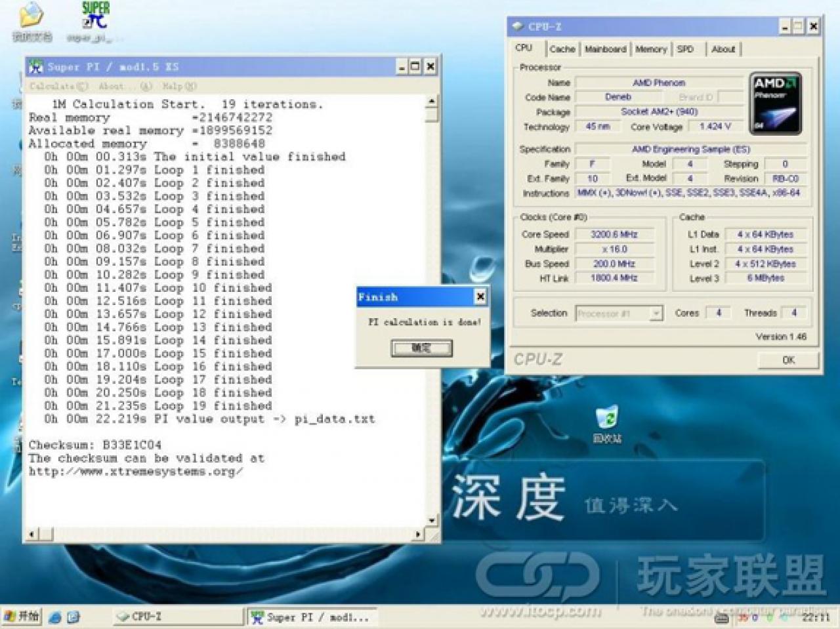Launch Internet Explorer from the quick launch
Image resolution: width=840 pixels, height=629 pixels.
pyautogui.click(x=56, y=617)
